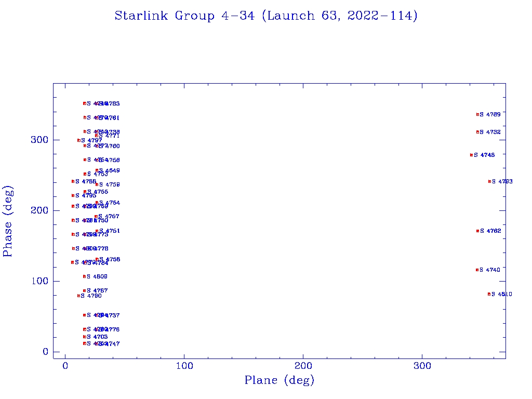The height and width of the screenshot is (399, 532).
Task: Click the "S 4795" data label
Action: click(86, 196)
